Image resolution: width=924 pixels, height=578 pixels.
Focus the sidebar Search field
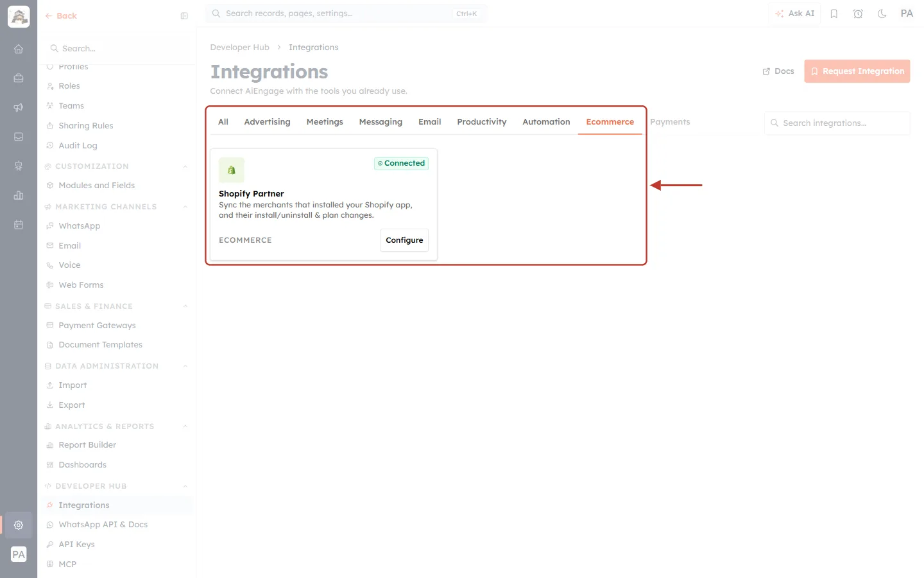[117, 49]
